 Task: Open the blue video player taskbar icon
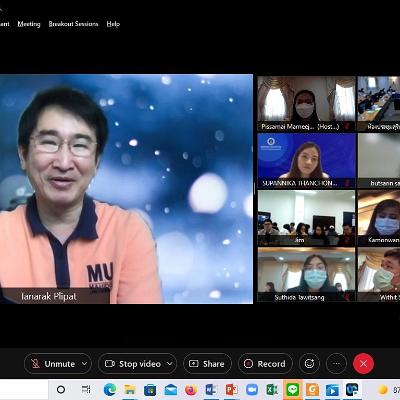pos(332,389)
